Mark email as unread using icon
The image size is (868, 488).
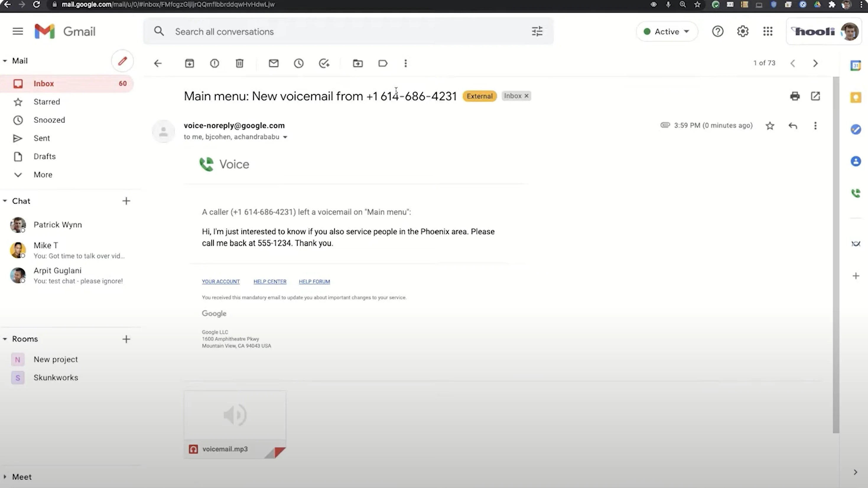[274, 63]
